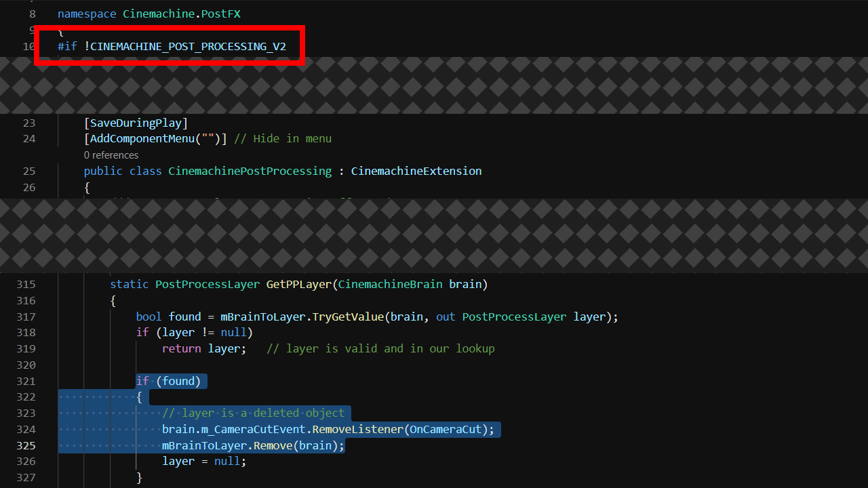Click line number 324 in the gutter

click(x=26, y=429)
